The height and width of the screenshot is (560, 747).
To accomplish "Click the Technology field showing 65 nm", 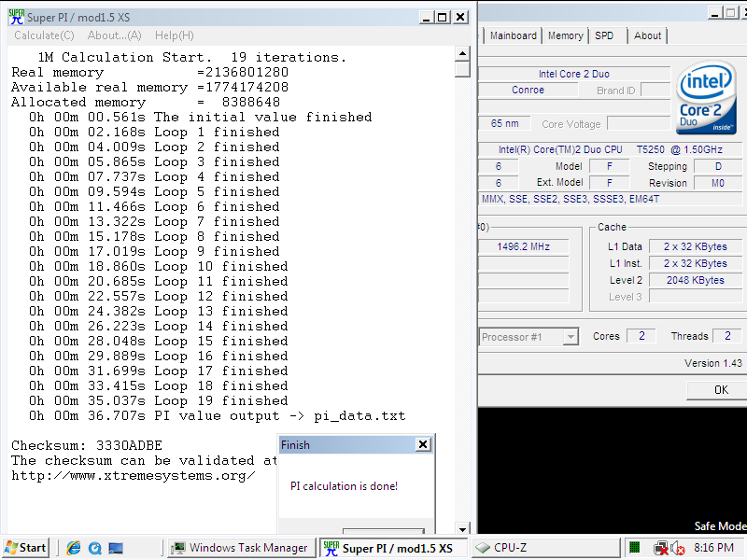I will tap(504, 123).
